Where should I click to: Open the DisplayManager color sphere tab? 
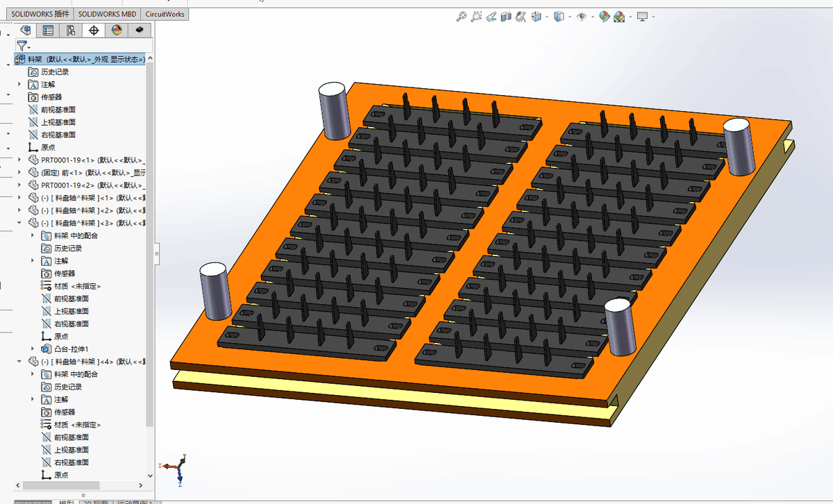point(117,30)
